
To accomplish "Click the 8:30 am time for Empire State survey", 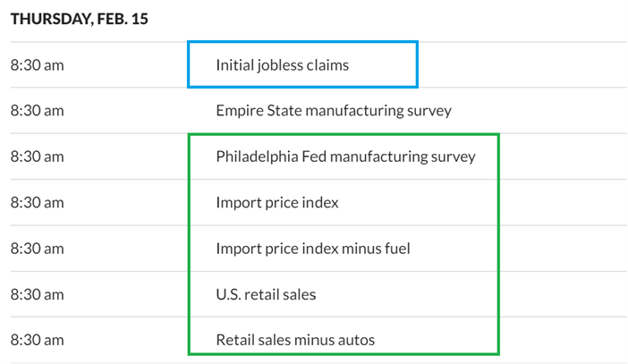I will point(38,111).
